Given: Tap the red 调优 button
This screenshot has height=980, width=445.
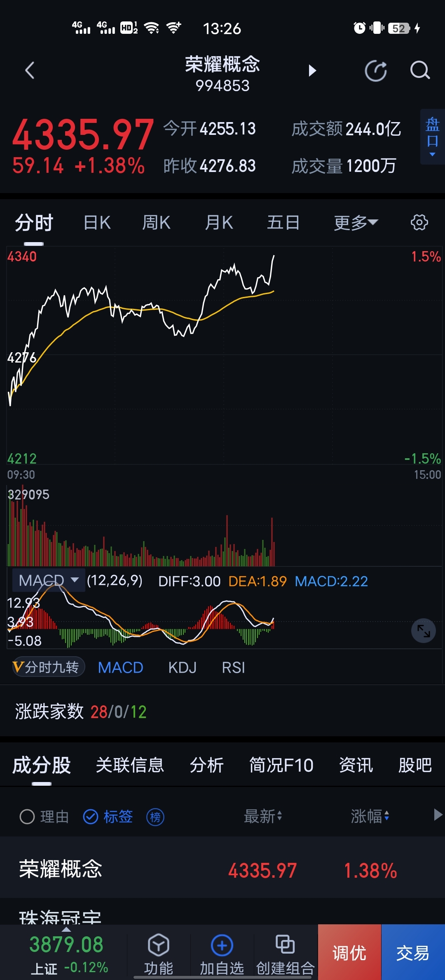Looking at the screenshot, I should (x=349, y=952).
